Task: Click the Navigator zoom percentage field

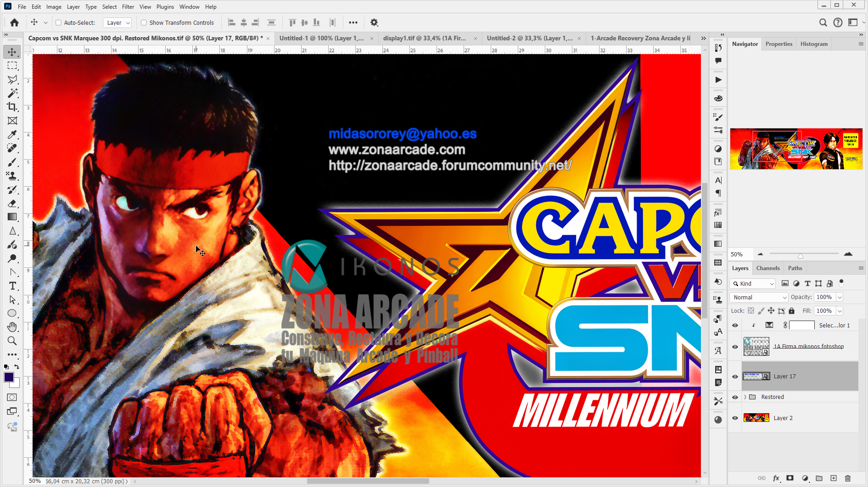Action: point(741,255)
